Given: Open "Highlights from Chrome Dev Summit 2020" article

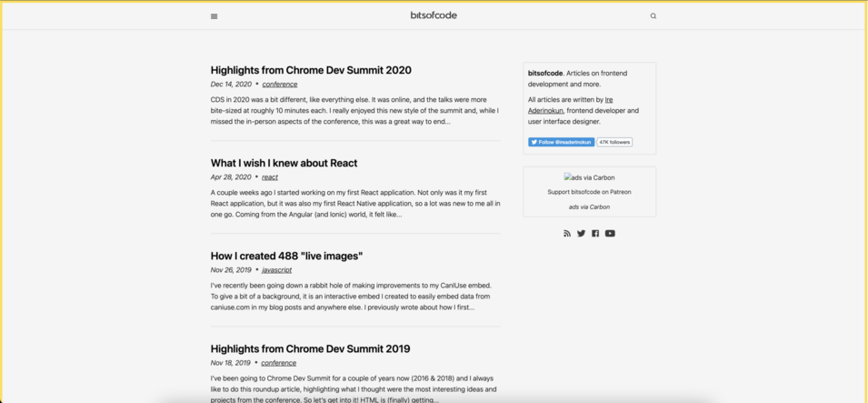Looking at the screenshot, I should [311, 70].
